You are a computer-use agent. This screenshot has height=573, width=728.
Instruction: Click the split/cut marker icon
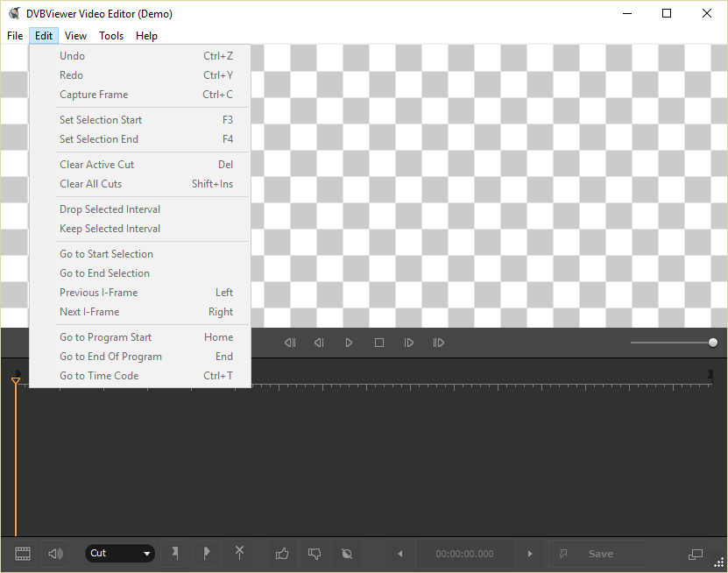(239, 553)
